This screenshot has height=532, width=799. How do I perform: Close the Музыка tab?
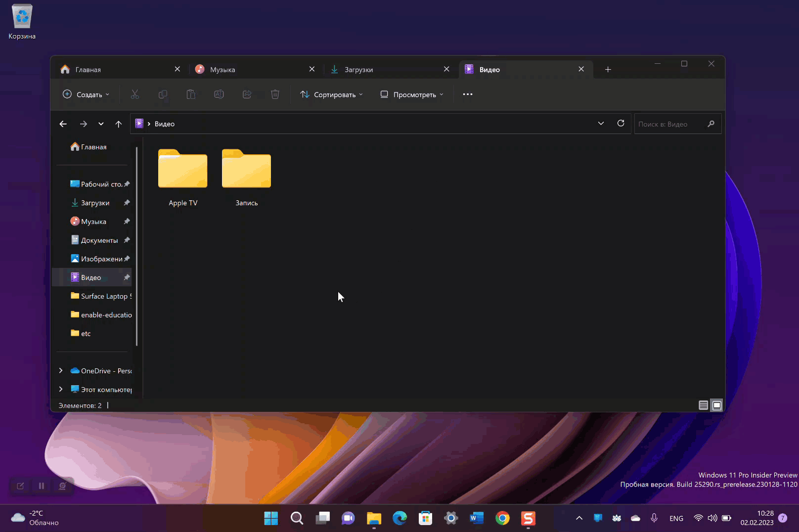(312, 69)
